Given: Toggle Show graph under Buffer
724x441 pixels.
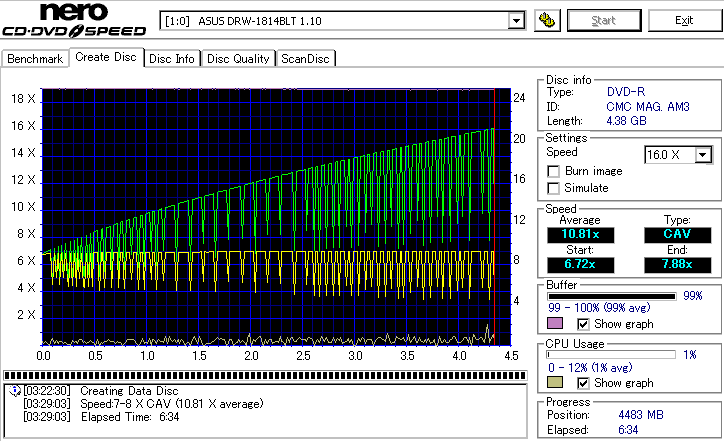Looking at the screenshot, I should pos(584,324).
